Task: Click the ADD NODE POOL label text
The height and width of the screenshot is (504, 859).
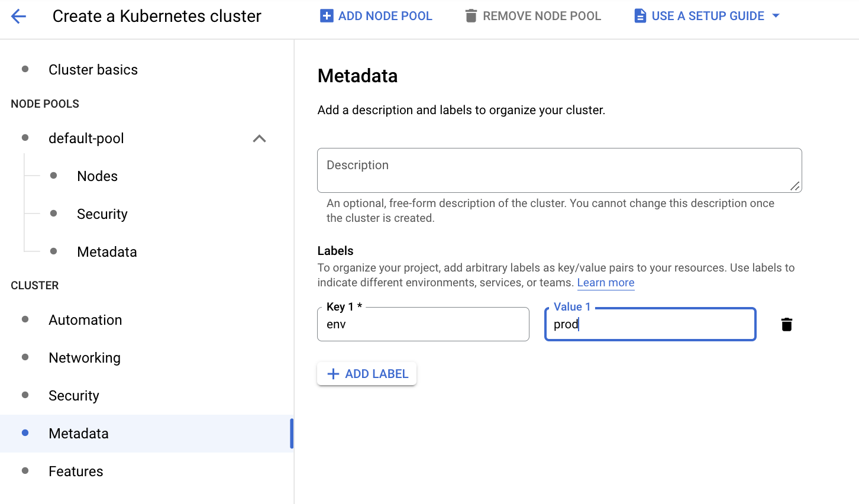Action: click(x=385, y=16)
